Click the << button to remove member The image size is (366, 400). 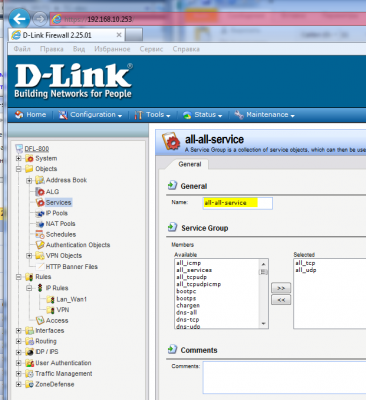click(281, 300)
